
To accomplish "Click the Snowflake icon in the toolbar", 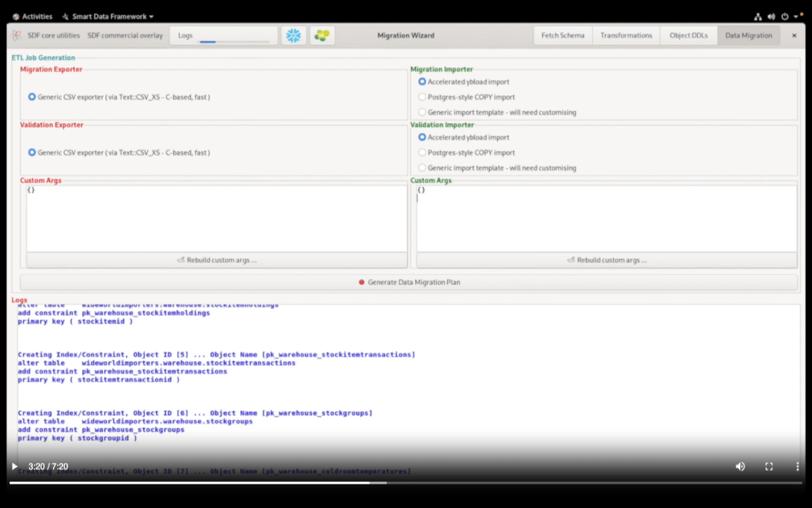I will (x=293, y=35).
